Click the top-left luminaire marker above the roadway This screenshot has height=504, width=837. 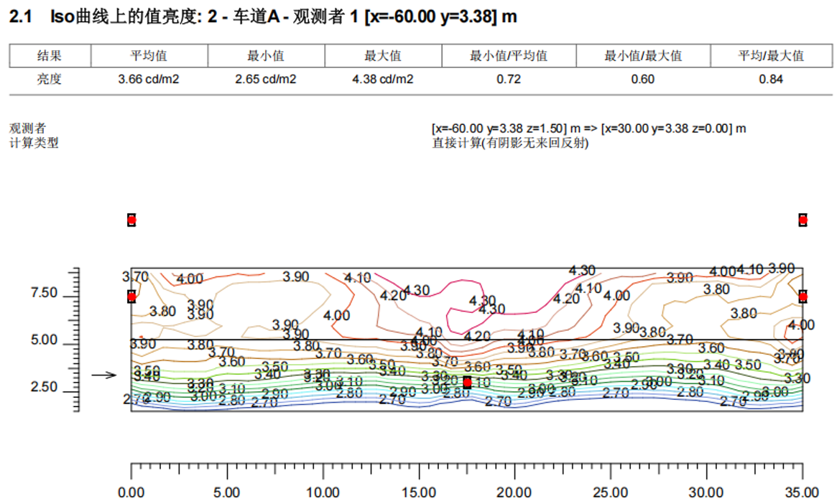[x=131, y=220]
